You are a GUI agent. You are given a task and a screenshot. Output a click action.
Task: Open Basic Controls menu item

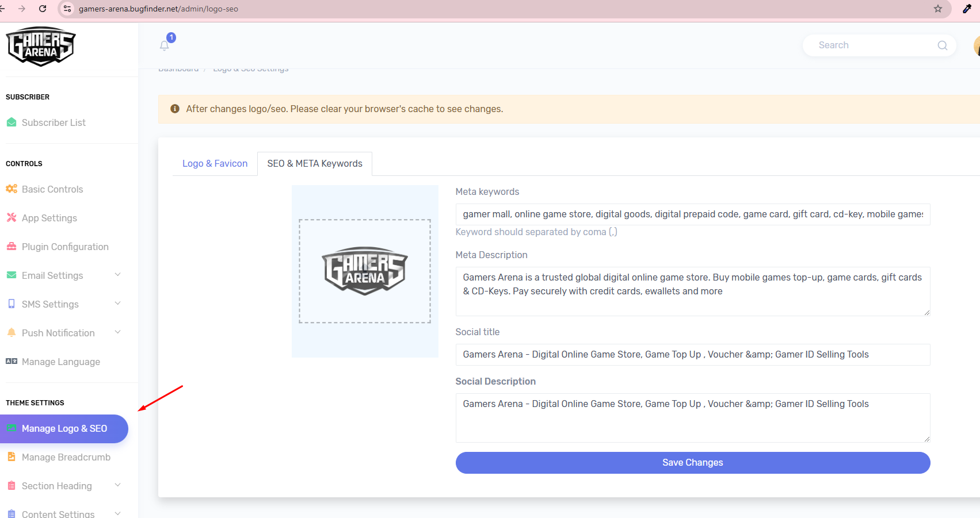click(x=52, y=189)
